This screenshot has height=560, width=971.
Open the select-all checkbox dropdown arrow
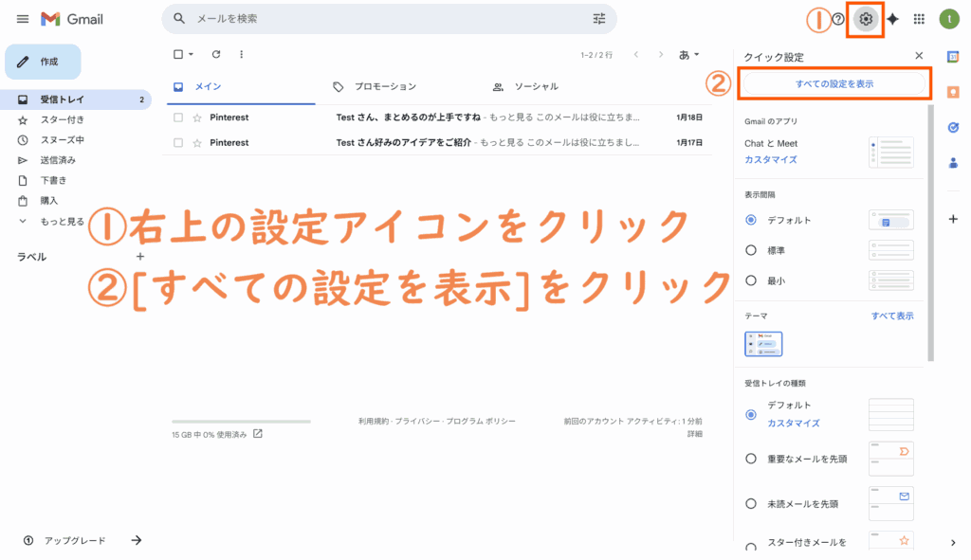click(x=191, y=55)
